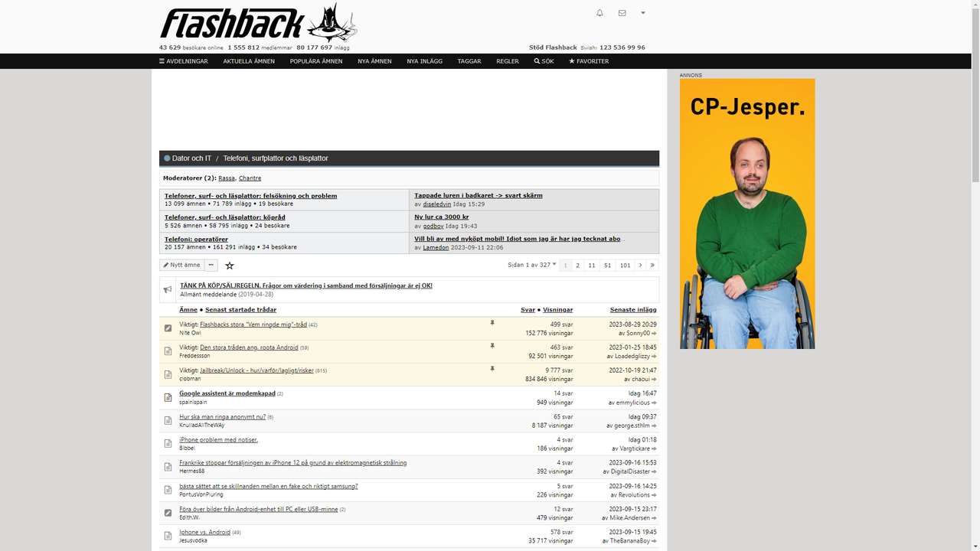Open private messages with the envelope icon
980x551 pixels.
[622, 12]
